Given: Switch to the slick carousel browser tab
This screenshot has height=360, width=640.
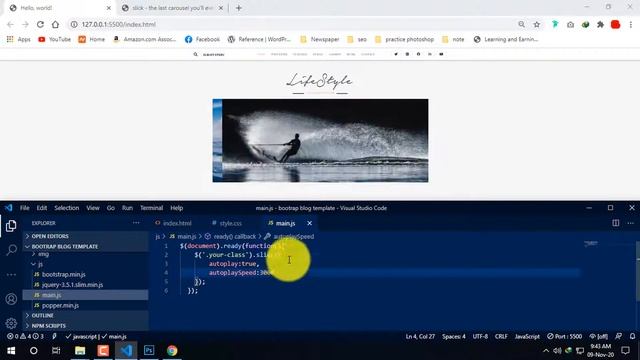Looking at the screenshot, I should click(x=173, y=8).
